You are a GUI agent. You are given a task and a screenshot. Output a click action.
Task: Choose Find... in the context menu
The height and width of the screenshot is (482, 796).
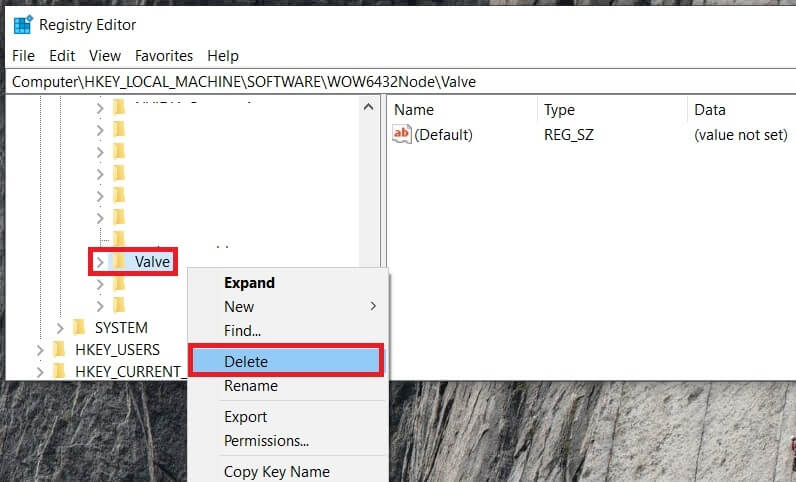242,331
